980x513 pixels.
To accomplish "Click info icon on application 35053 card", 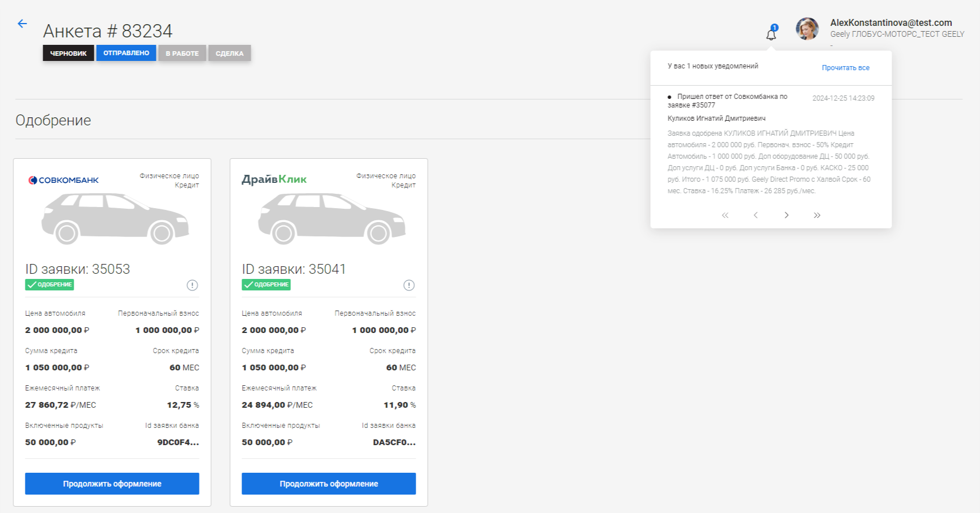I will 193,285.
